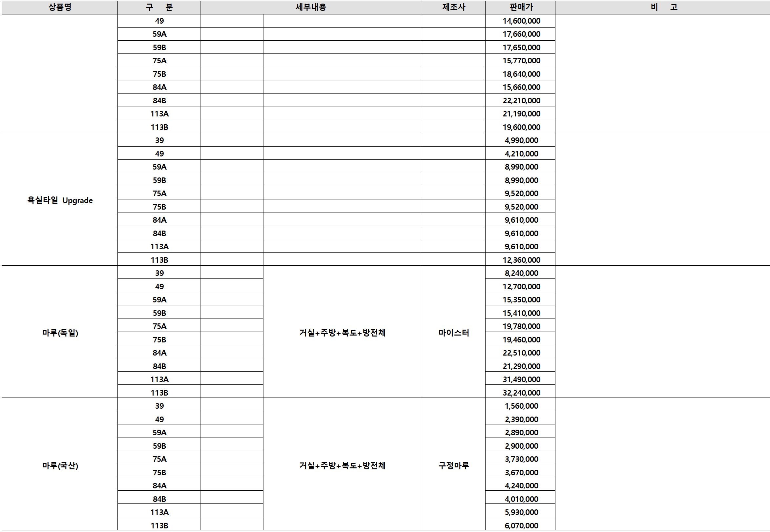The height and width of the screenshot is (532, 770).
Task: Click 거실+주방+복도+방전체 in 마루(독일) section
Action: pyautogui.click(x=342, y=332)
